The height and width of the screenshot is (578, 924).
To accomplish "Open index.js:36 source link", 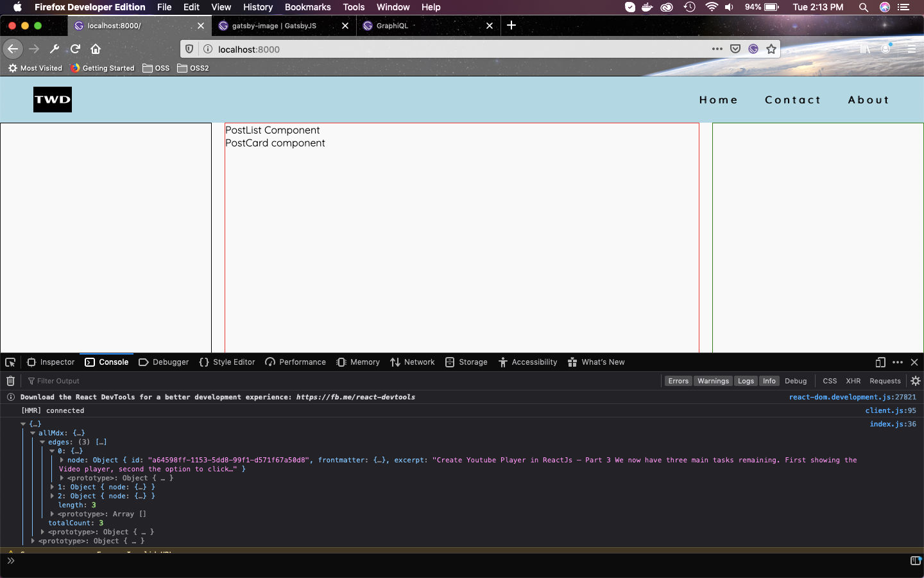I will 893,424.
